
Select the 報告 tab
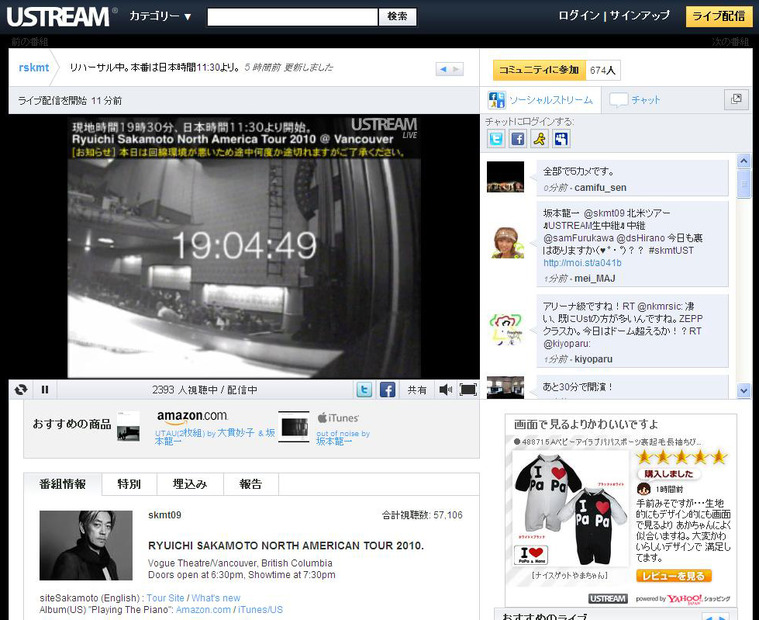pos(251,484)
